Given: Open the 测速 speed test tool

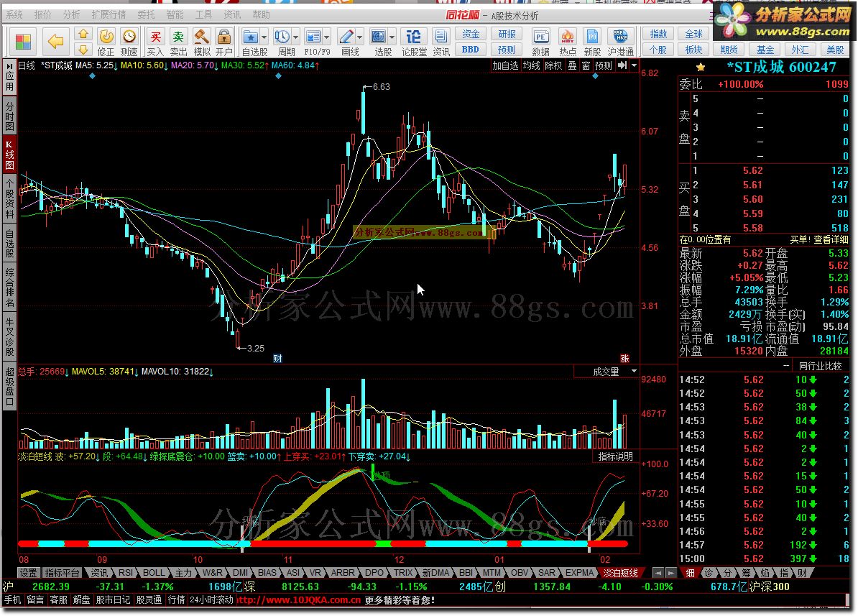Looking at the screenshot, I should (129, 42).
